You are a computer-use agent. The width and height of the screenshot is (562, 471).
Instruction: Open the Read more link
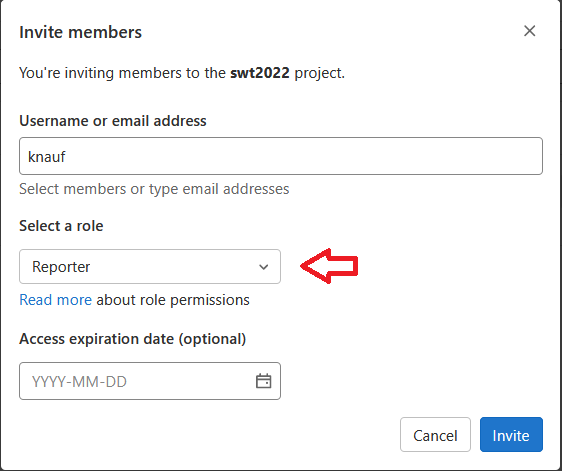click(56, 300)
